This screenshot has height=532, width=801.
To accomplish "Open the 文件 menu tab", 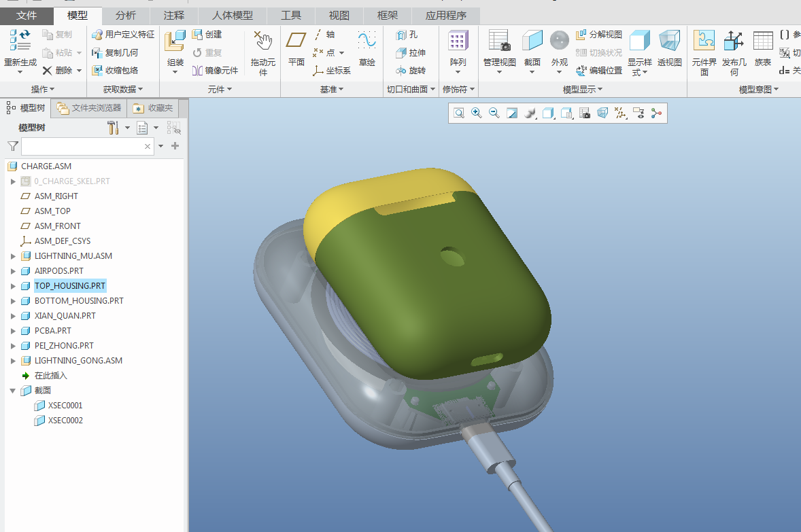I will [x=26, y=16].
